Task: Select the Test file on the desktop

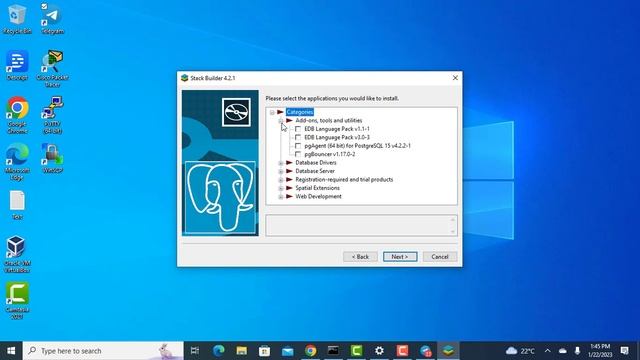Action: point(17,205)
